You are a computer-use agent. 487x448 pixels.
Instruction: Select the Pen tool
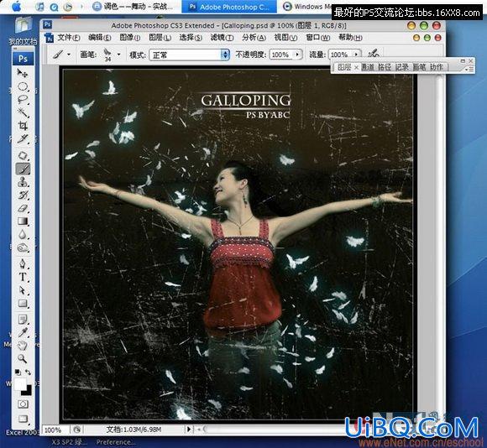coord(23,263)
